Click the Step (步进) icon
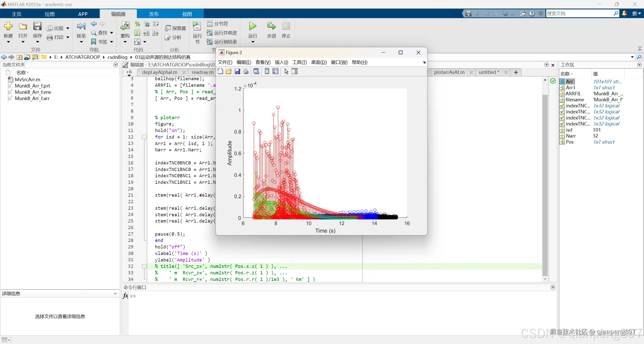The image size is (644, 344). [x=271, y=26]
